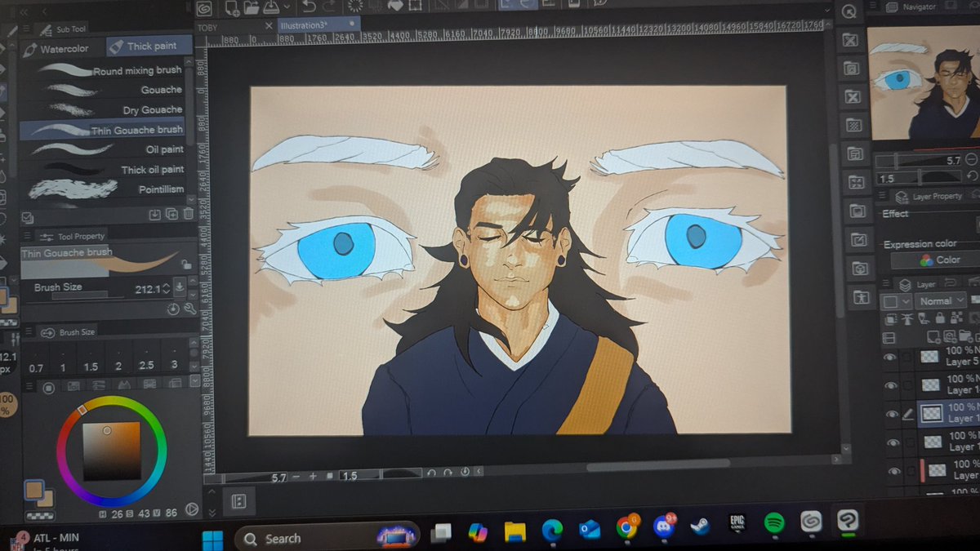Select the Thick oil paint brush
980x551 pixels.
102,170
